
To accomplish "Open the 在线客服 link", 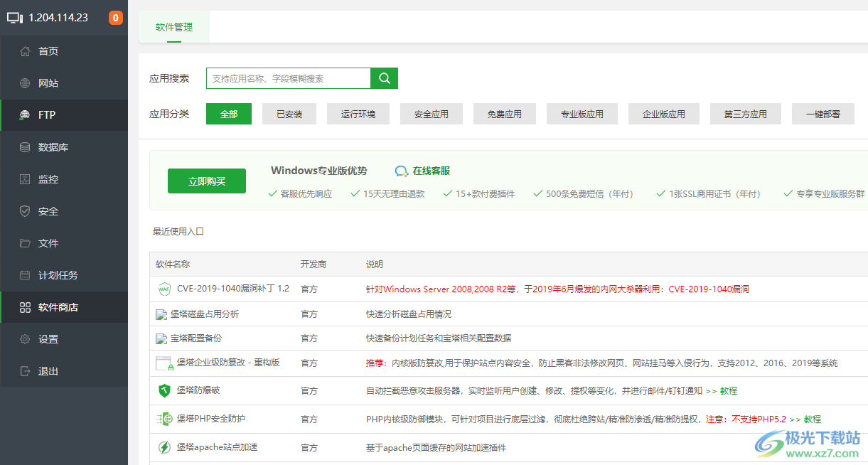I will (x=432, y=171).
